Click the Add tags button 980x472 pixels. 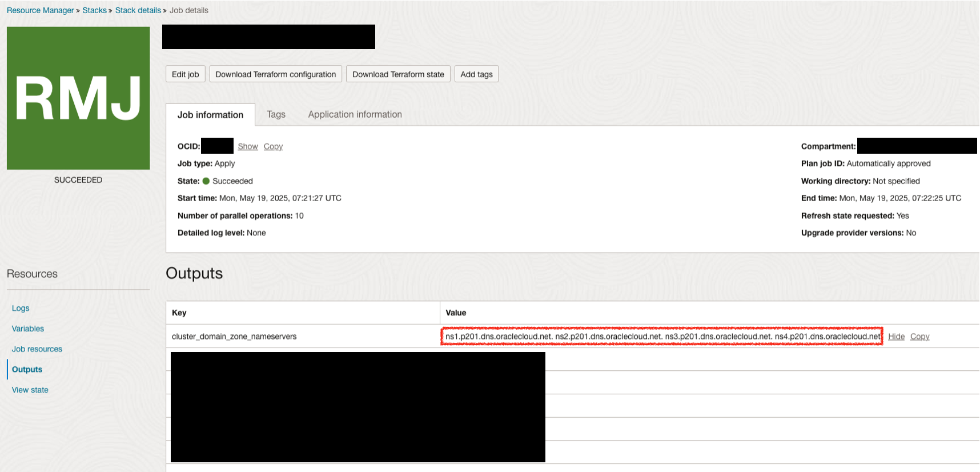tap(476, 74)
